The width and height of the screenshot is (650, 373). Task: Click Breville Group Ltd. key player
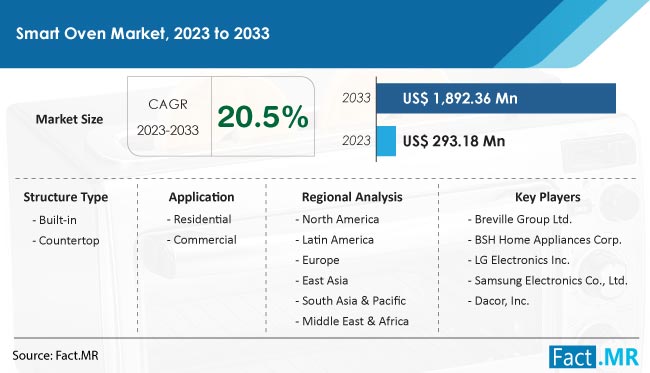coord(520,219)
